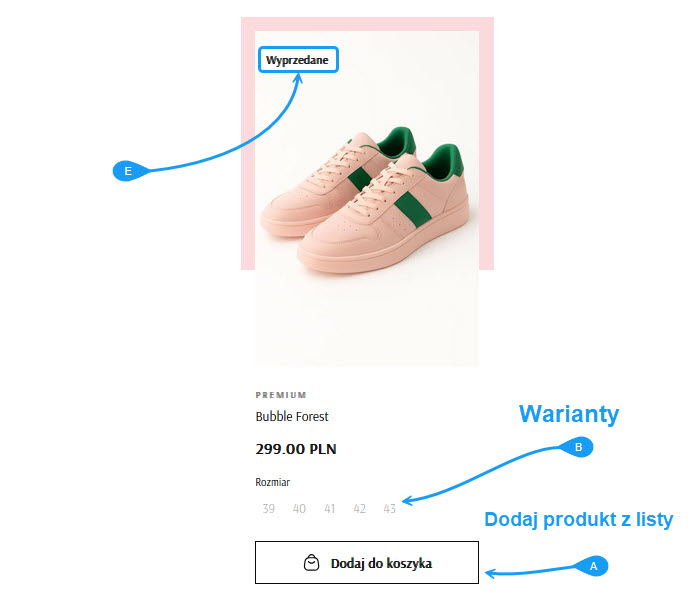Click the blue annotation marker A

(x=593, y=565)
